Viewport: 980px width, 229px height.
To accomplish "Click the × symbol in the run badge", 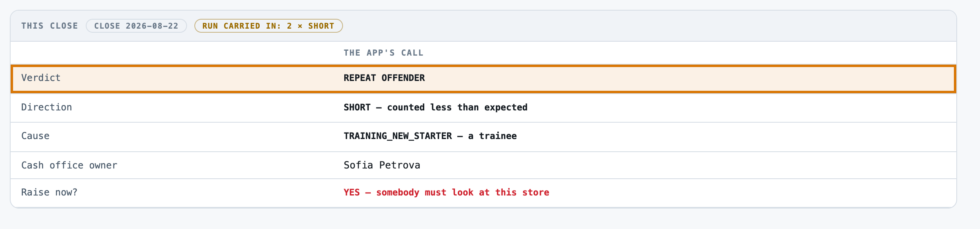I will point(300,26).
